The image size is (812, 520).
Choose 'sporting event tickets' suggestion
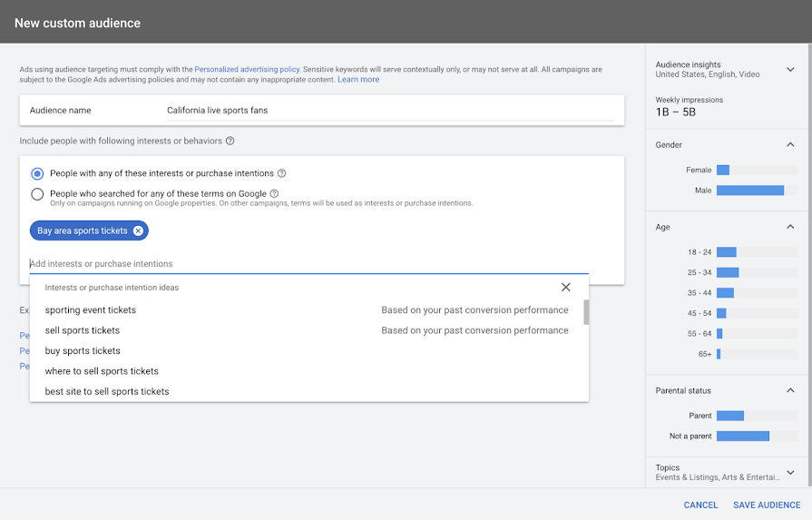point(91,310)
